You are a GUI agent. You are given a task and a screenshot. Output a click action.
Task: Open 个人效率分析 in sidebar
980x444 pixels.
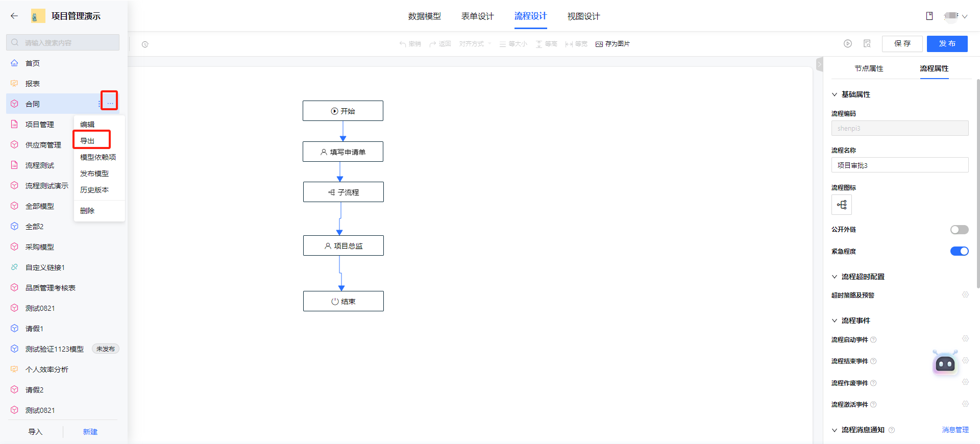47,369
